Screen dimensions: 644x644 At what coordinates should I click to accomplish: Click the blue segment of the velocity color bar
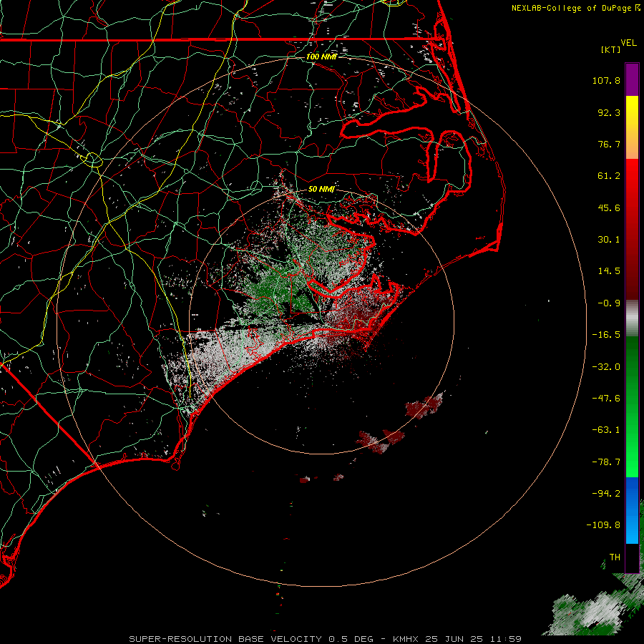click(x=632, y=510)
